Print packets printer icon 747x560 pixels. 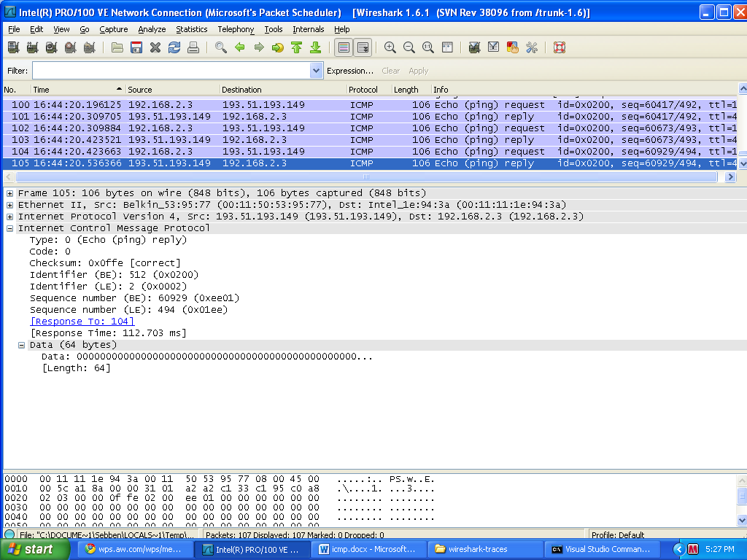[193, 47]
